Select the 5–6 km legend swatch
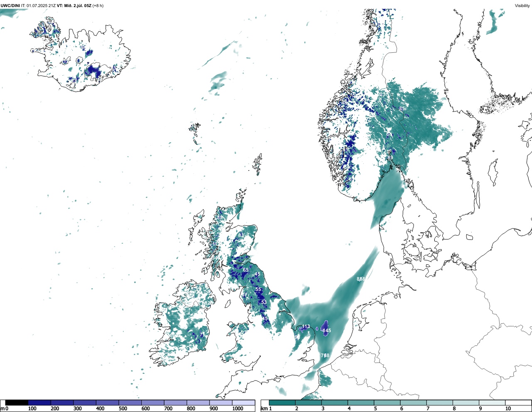This screenshot has width=532, height=412. pos(387,403)
